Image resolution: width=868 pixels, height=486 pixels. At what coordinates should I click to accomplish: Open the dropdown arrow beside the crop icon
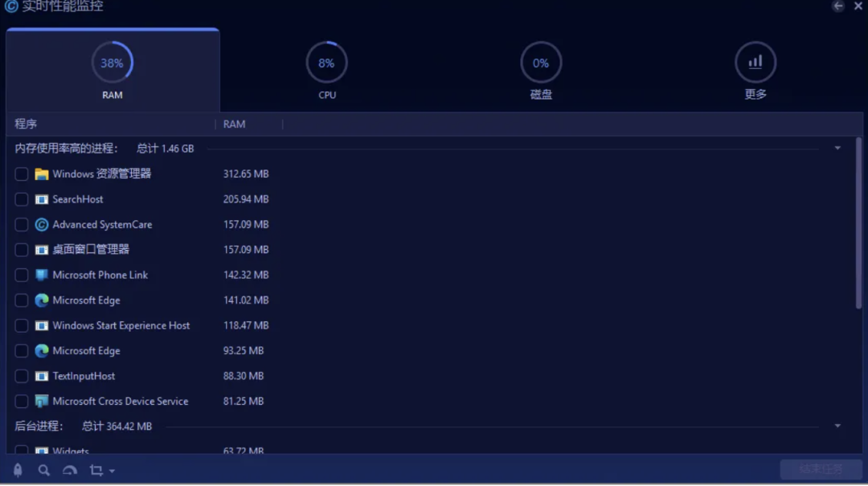click(x=112, y=471)
